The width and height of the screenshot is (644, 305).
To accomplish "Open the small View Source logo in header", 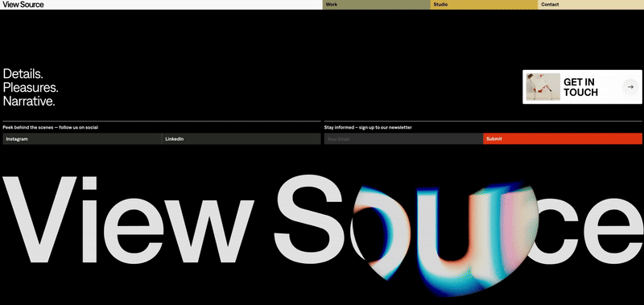I will tap(23, 5).
